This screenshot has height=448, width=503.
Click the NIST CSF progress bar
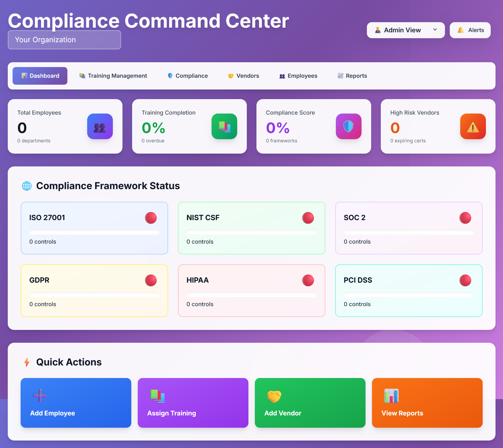[x=251, y=232]
